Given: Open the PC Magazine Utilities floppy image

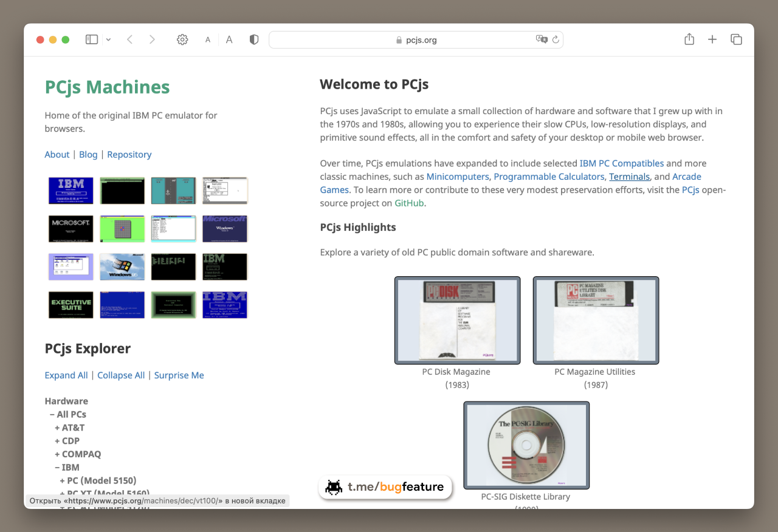Looking at the screenshot, I should [596, 320].
